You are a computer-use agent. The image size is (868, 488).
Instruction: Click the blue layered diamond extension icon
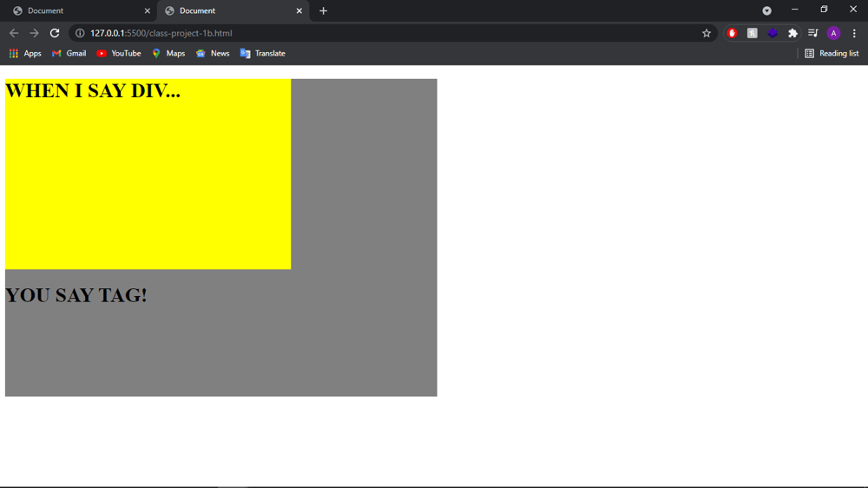pyautogui.click(x=773, y=33)
